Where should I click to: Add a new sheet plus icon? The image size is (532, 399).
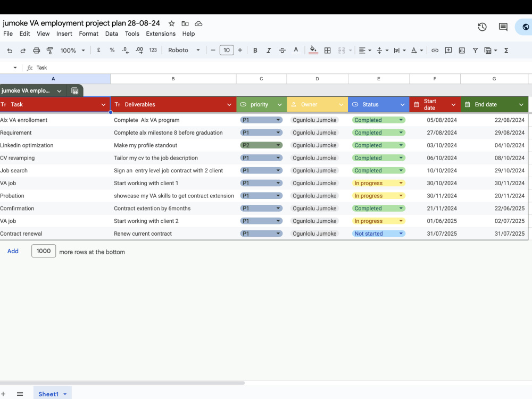pos(3,394)
